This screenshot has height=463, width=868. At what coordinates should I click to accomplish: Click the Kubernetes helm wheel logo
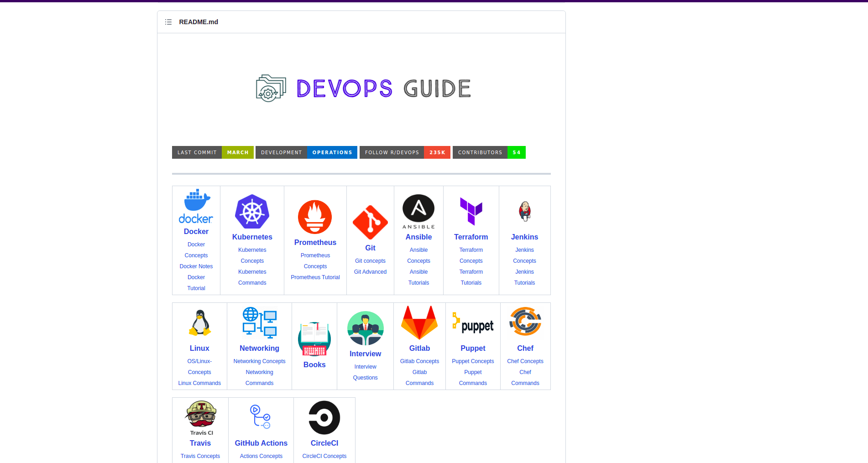[x=252, y=212]
